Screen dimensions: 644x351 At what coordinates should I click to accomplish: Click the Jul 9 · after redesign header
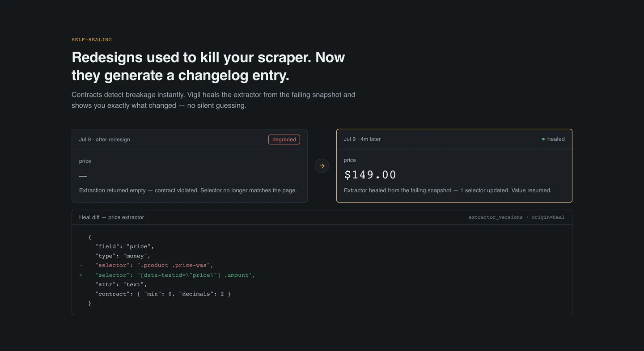click(105, 140)
